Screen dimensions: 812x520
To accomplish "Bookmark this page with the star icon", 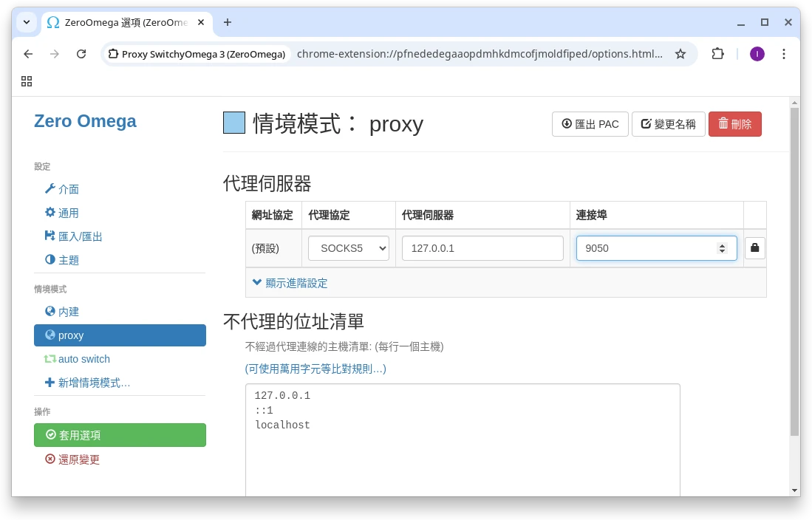I will coord(680,54).
